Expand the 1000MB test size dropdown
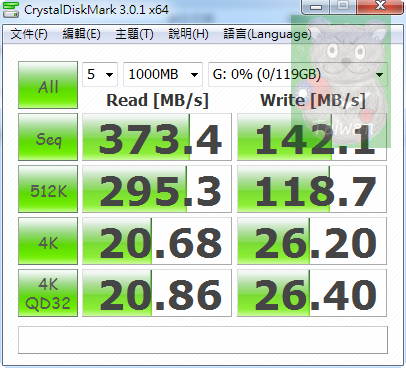The height and width of the screenshot is (368, 406). tap(163, 74)
